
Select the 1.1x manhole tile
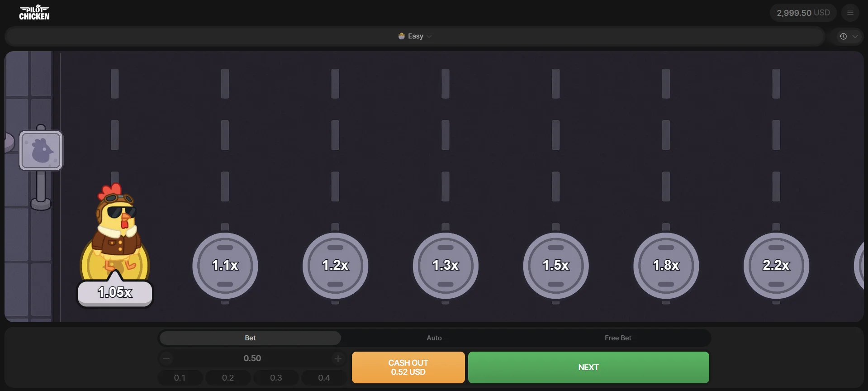[225, 265]
